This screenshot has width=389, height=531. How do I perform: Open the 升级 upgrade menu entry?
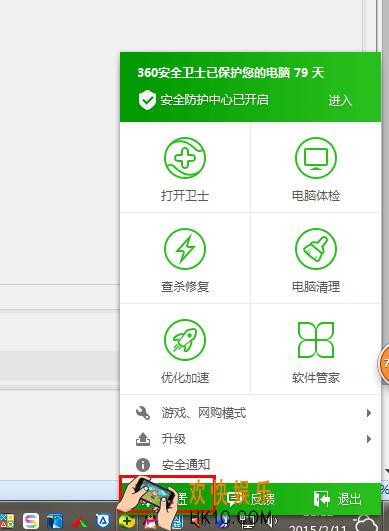click(x=251, y=439)
